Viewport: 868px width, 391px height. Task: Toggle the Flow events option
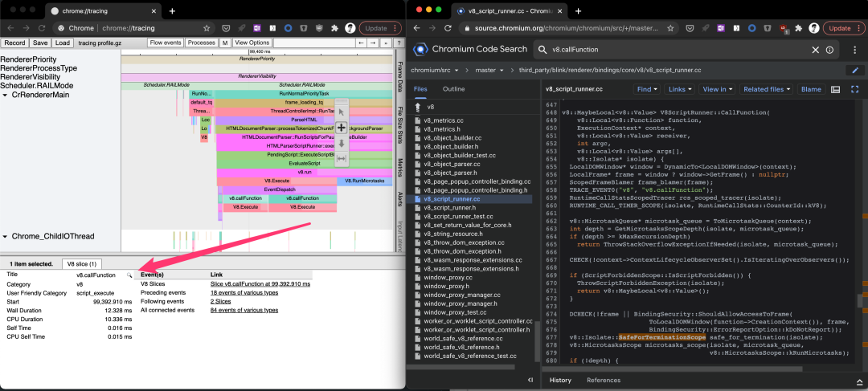166,43
